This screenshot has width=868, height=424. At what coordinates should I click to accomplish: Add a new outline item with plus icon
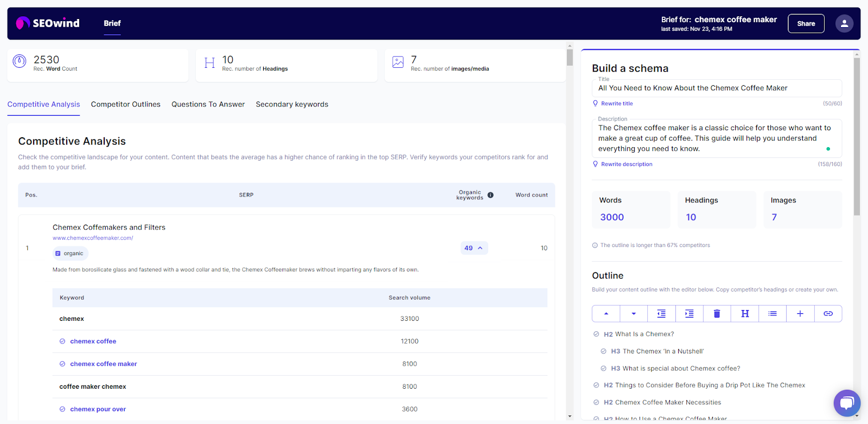(800, 314)
